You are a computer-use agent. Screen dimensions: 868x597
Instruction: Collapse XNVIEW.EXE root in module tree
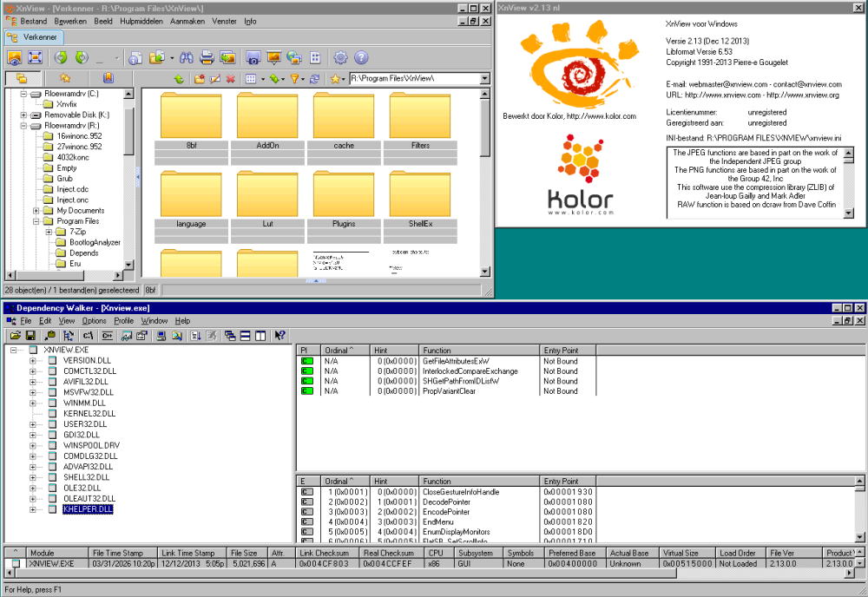tap(13, 350)
